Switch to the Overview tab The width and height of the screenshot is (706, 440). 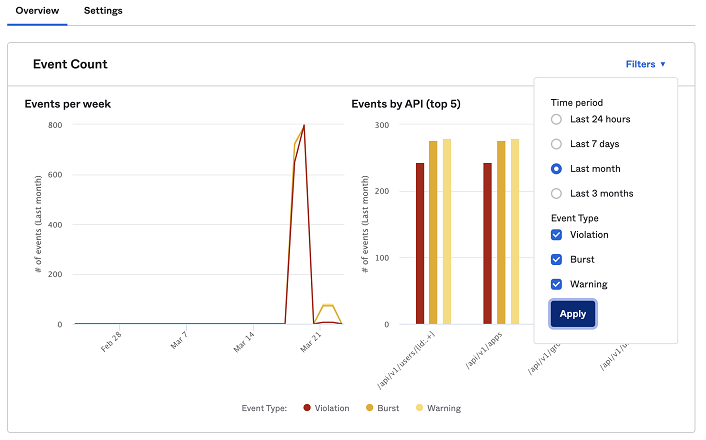(x=37, y=11)
